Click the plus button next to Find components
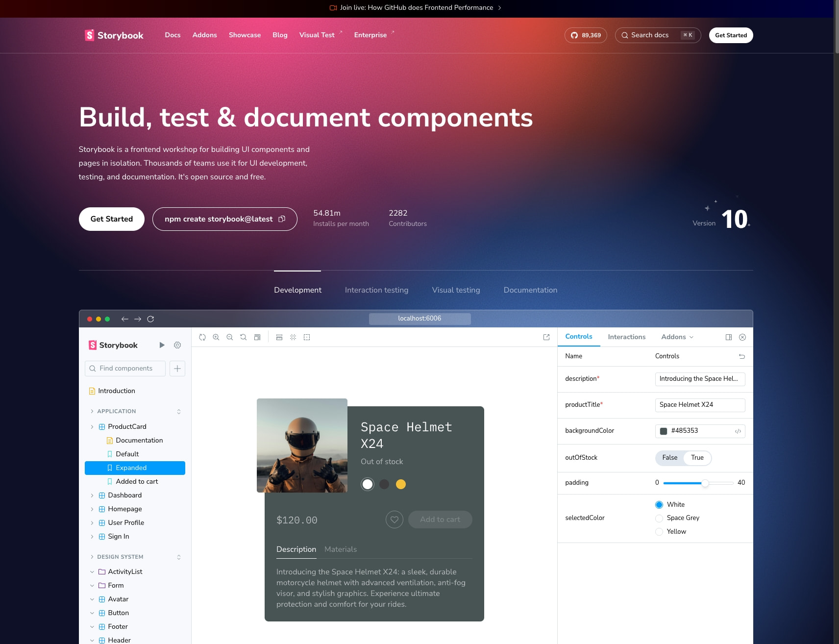 click(x=177, y=369)
